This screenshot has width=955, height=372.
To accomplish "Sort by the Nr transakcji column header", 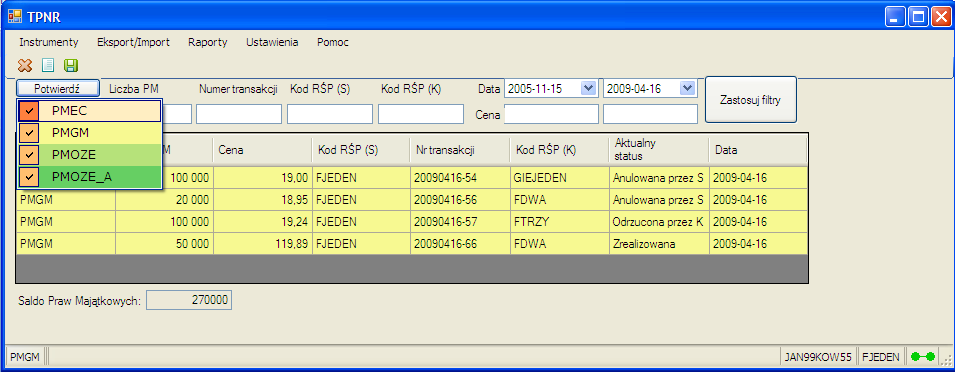I will [460, 150].
